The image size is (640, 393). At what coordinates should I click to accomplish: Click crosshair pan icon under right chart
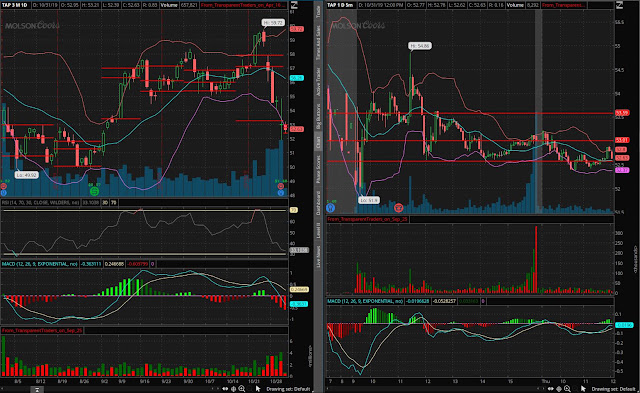[559, 389]
